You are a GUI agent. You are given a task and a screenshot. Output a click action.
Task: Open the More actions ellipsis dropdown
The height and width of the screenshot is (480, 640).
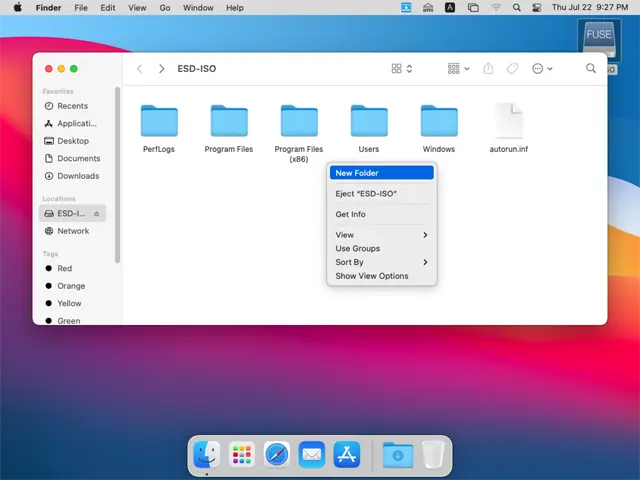(x=543, y=69)
